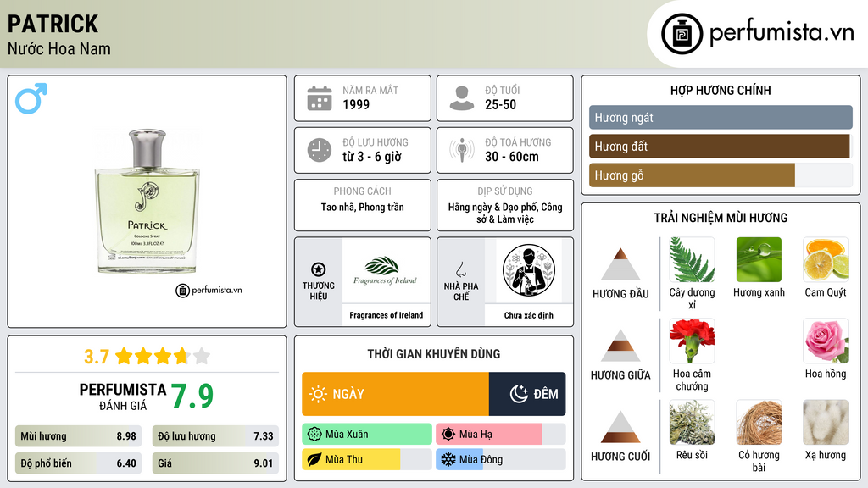Click the Mùi hương 8.98 score bar
Screen dimensions: 868x488
coord(78,436)
